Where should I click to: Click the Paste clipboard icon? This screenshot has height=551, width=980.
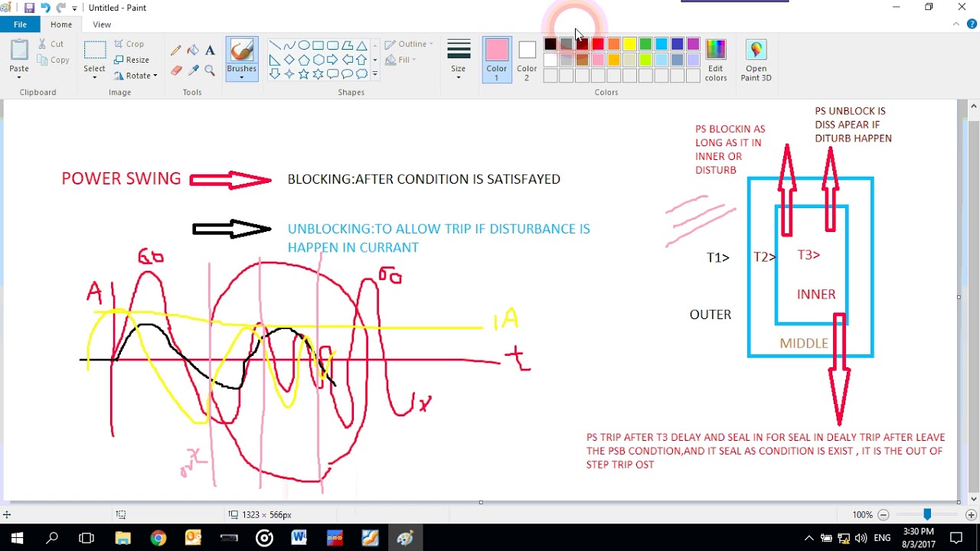(x=19, y=51)
